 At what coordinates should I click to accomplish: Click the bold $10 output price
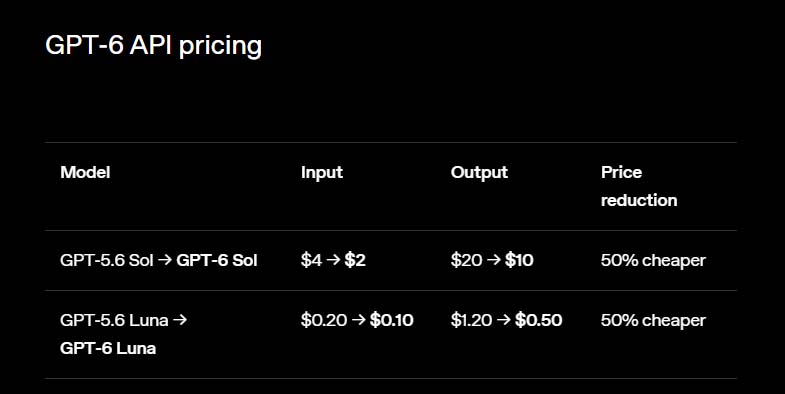[519, 260]
